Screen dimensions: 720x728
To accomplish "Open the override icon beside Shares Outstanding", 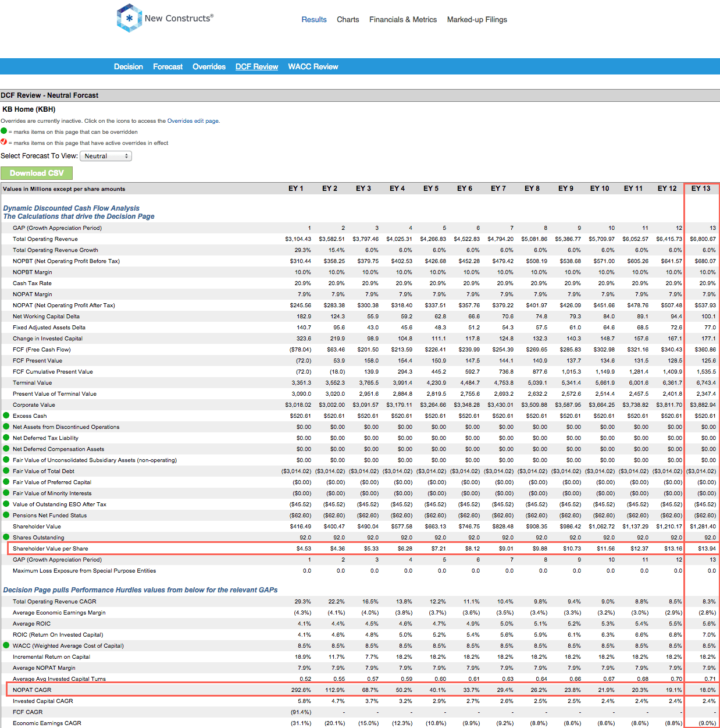I will click(x=6, y=537).
